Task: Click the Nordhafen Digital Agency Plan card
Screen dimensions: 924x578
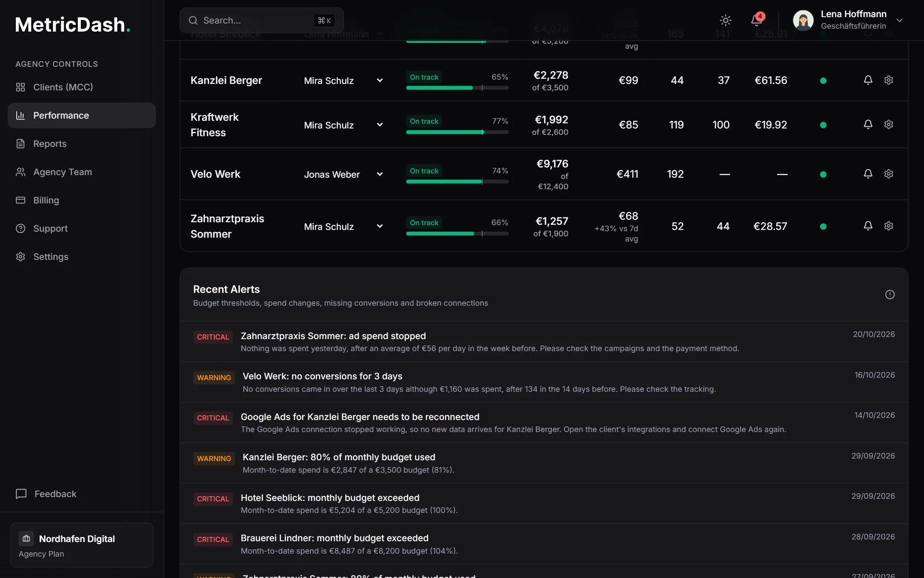Action: pos(82,545)
